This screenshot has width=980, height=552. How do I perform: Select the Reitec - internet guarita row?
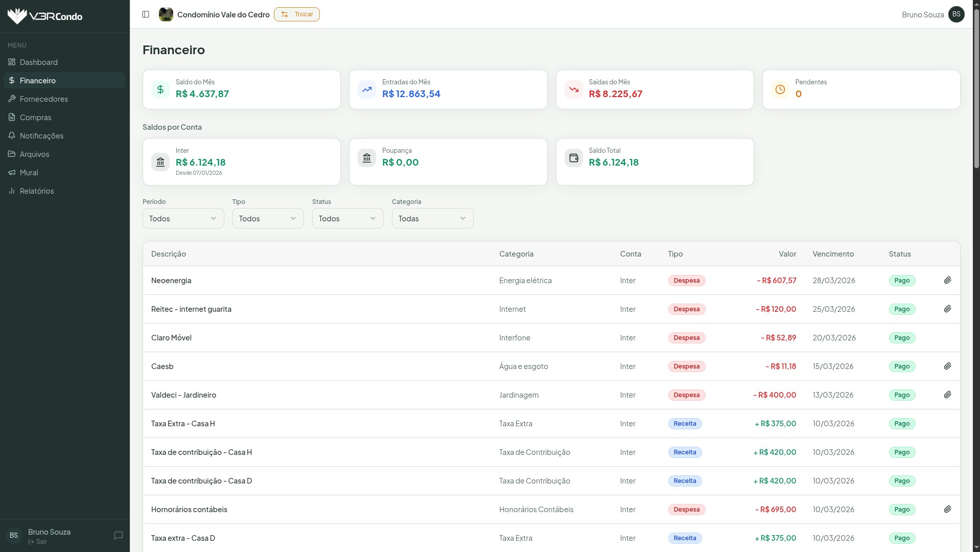click(191, 309)
